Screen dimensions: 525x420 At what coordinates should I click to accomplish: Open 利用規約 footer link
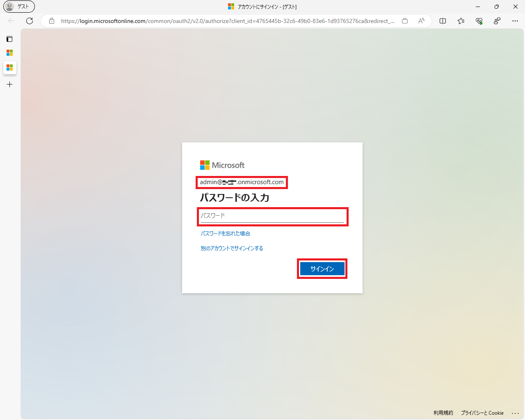click(x=443, y=413)
